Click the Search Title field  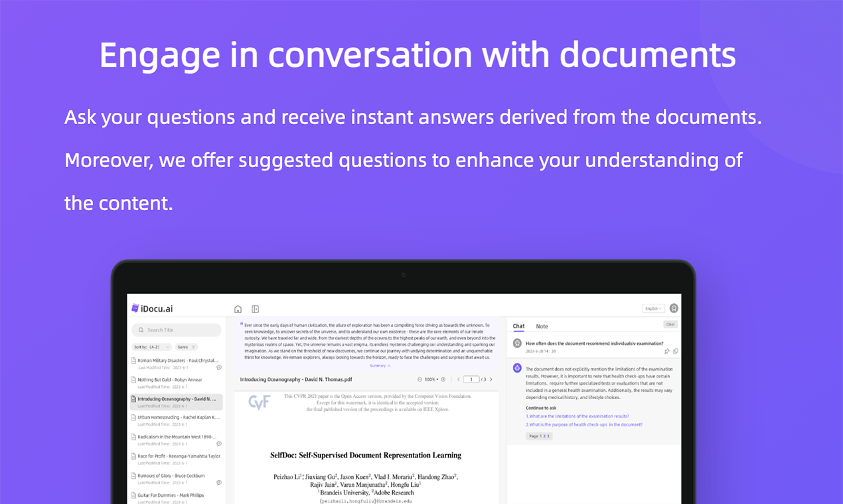point(177,330)
